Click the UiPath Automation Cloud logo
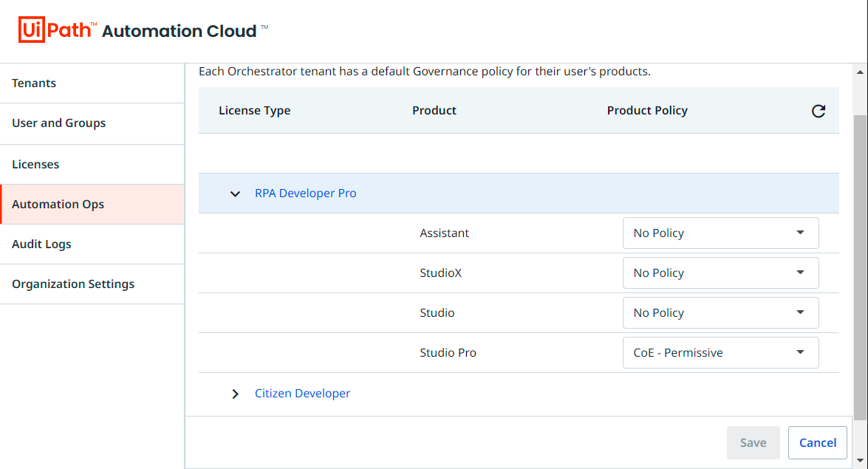 [x=143, y=30]
